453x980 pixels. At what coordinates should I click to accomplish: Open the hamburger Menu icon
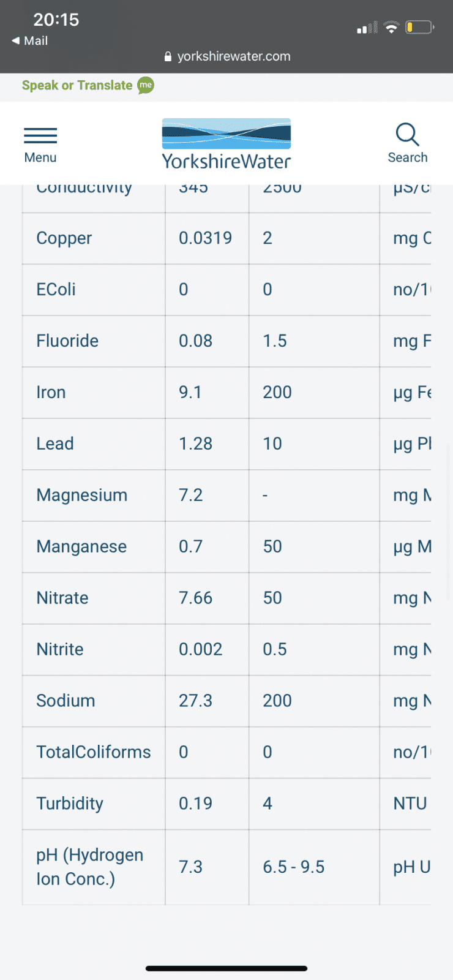click(x=40, y=135)
